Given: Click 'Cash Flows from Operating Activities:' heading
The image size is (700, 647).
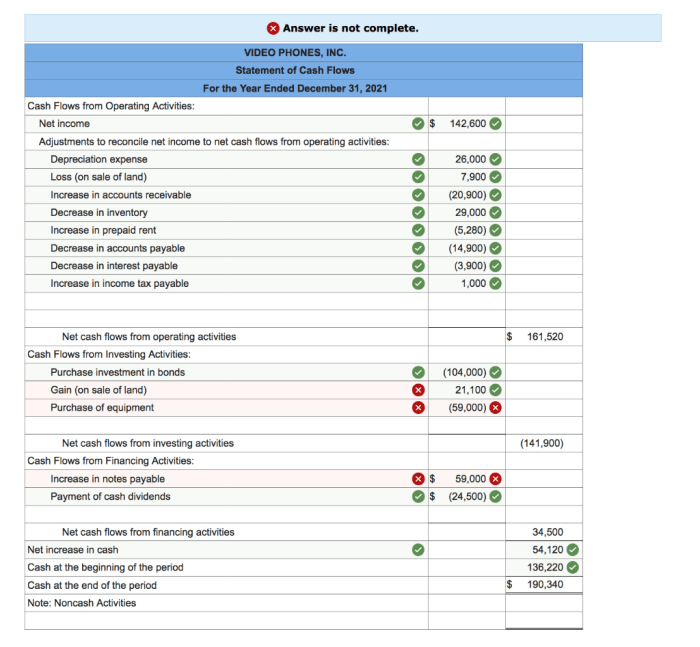Looking at the screenshot, I should (x=111, y=106).
